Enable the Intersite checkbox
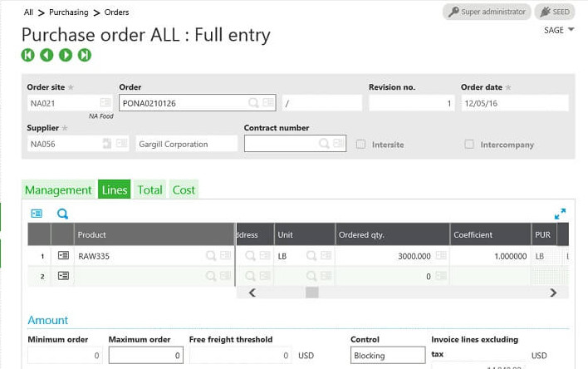This screenshot has width=588, height=369. point(360,145)
